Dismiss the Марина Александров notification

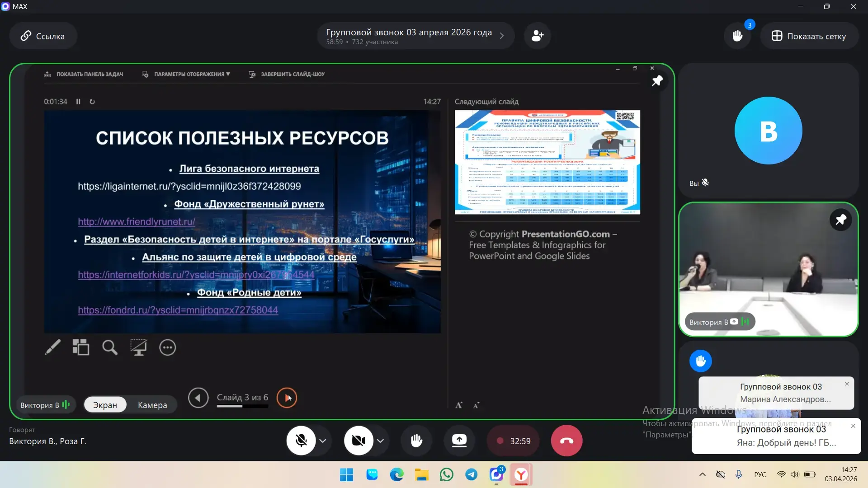coord(847,384)
